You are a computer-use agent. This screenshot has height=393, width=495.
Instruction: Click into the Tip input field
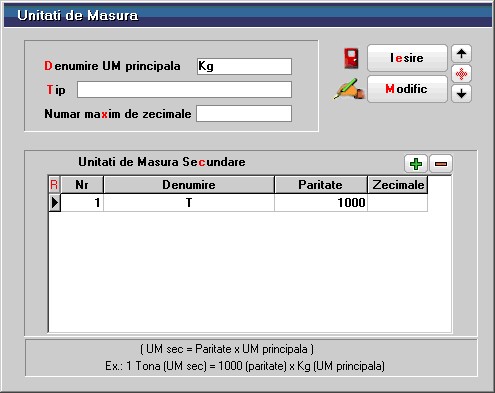coord(184,90)
